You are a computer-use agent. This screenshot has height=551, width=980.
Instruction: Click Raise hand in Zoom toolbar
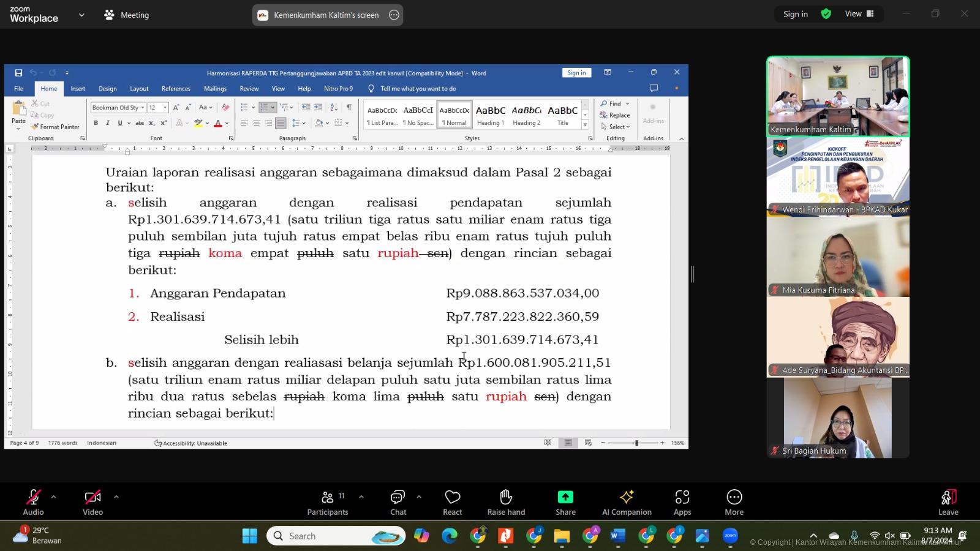506,503
